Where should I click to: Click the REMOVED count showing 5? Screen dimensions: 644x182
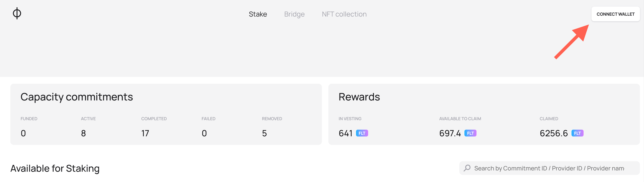click(x=264, y=133)
